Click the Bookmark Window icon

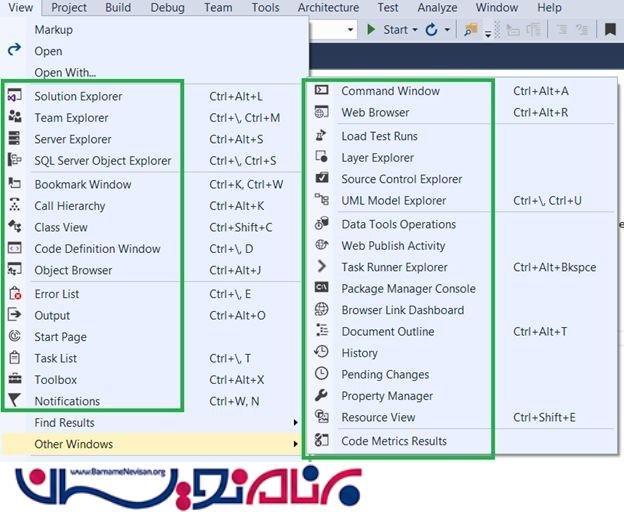click(15, 183)
